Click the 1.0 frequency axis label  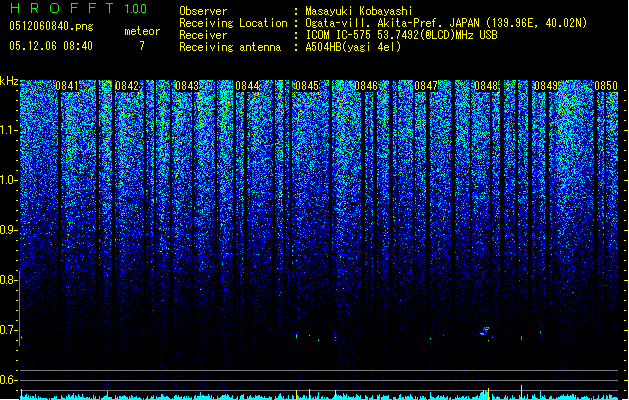coord(8,180)
